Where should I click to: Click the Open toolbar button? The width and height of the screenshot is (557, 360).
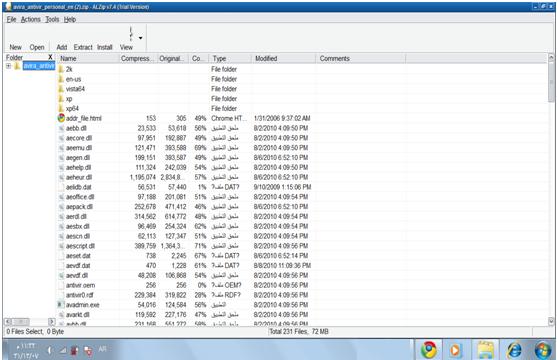pyautogui.click(x=37, y=47)
